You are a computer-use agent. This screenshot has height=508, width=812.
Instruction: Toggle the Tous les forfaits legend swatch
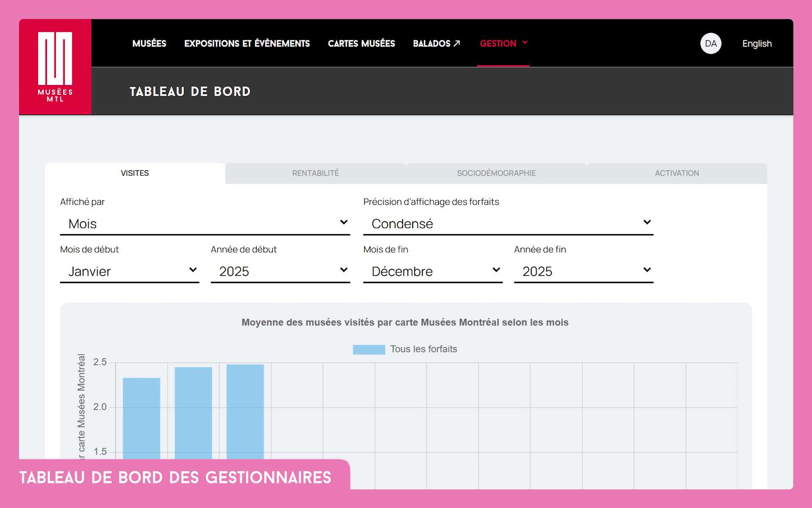(369, 349)
